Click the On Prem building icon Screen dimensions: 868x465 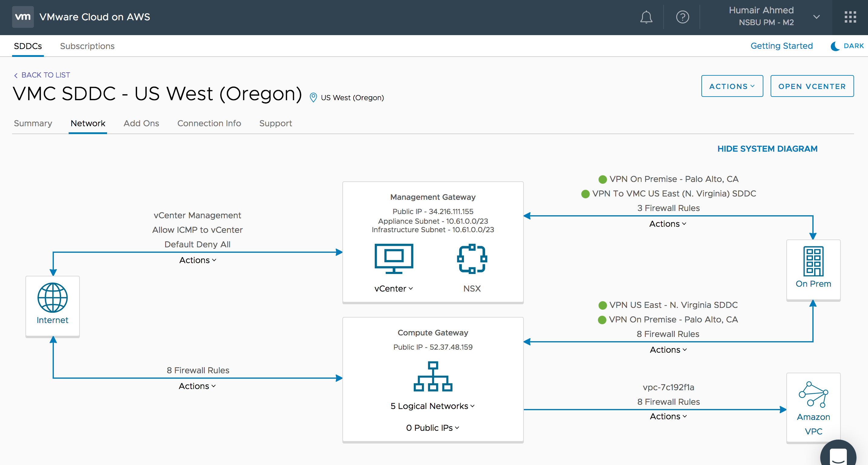pos(813,261)
